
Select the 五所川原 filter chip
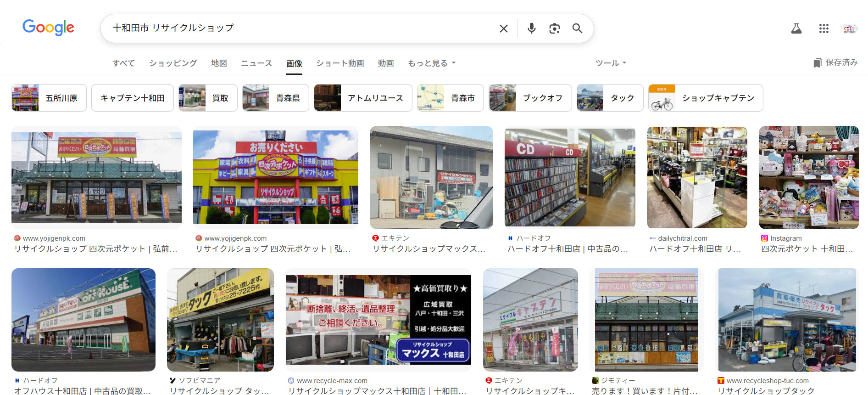tap(49, 98)
